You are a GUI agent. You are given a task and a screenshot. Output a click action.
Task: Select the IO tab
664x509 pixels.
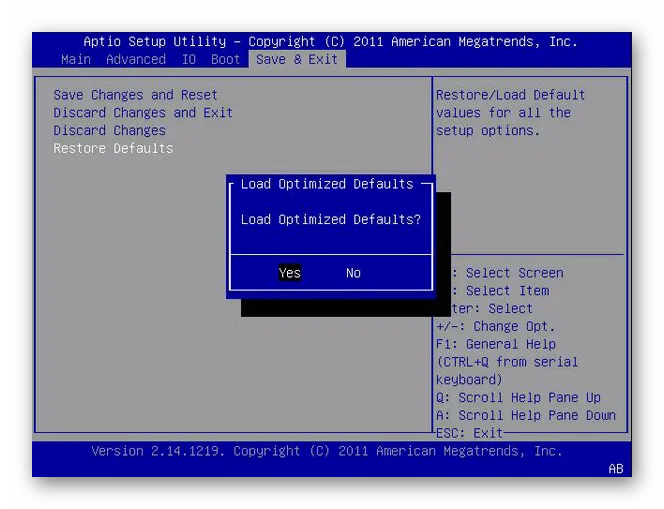(189, 59)
